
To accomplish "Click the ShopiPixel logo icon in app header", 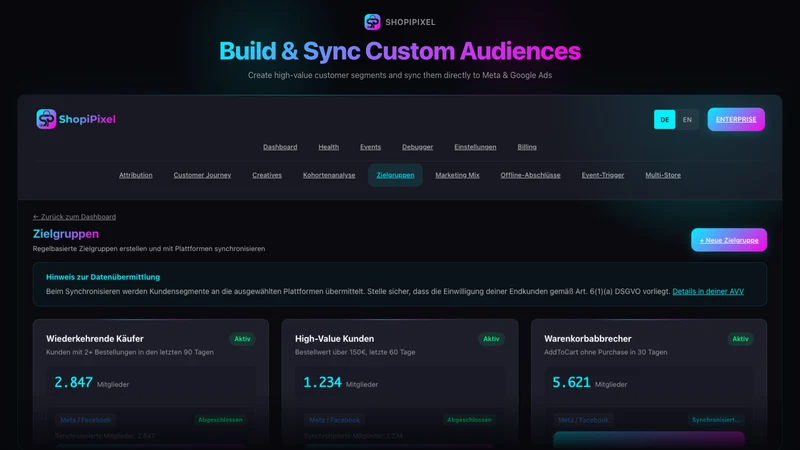I will pos(46,119).
